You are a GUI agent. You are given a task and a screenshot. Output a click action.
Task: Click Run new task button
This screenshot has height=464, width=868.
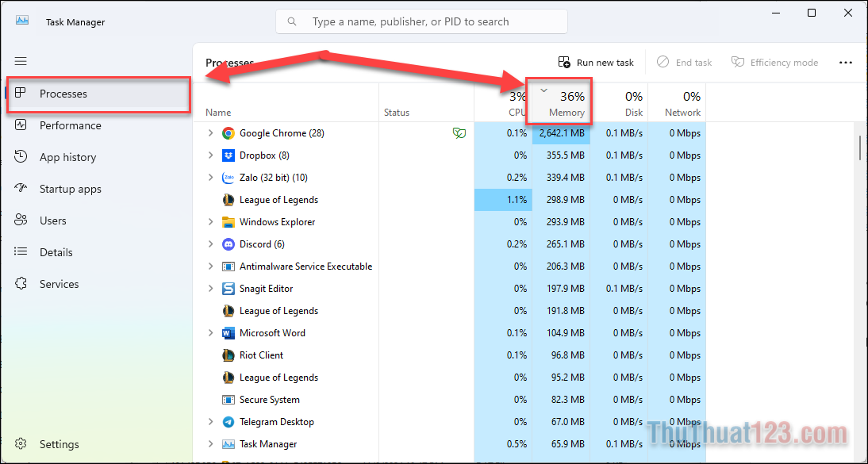pos(596,63)
